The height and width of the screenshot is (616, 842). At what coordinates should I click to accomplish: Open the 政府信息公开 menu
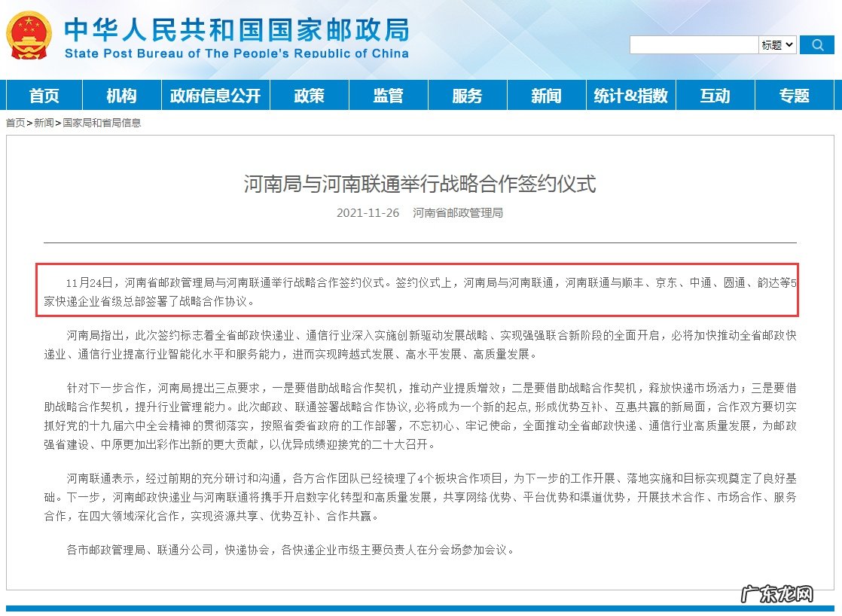click(215, 95)
